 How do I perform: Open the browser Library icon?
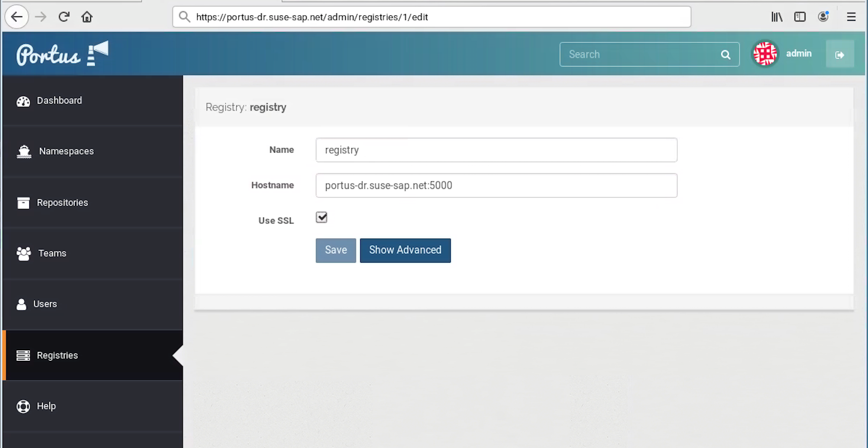776,16
